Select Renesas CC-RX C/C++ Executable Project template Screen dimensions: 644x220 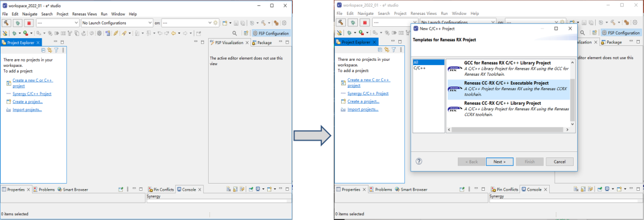[x=509, y=89]
